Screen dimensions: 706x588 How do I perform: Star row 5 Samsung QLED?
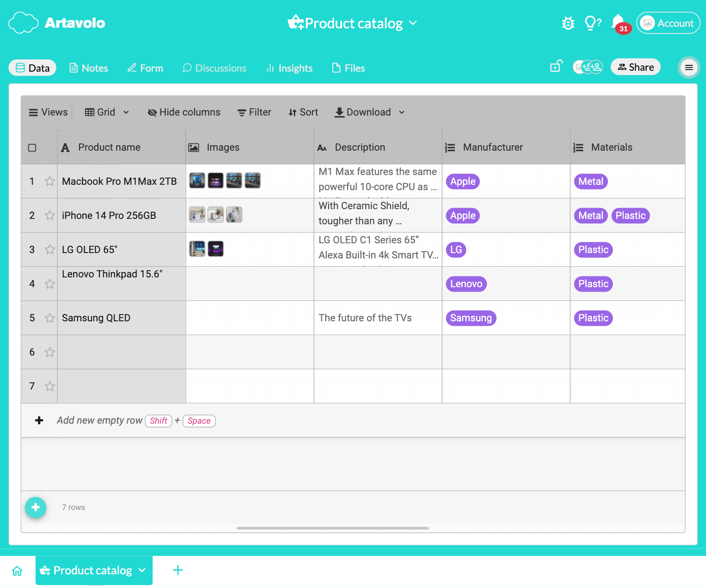coord(50,318)
